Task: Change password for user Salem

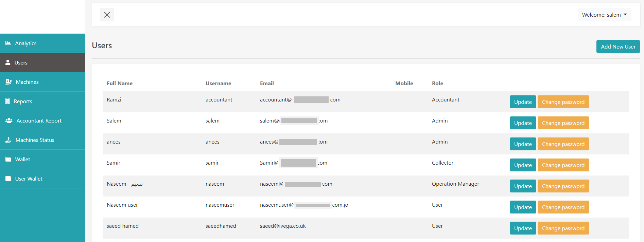Action: click(563, 123)
